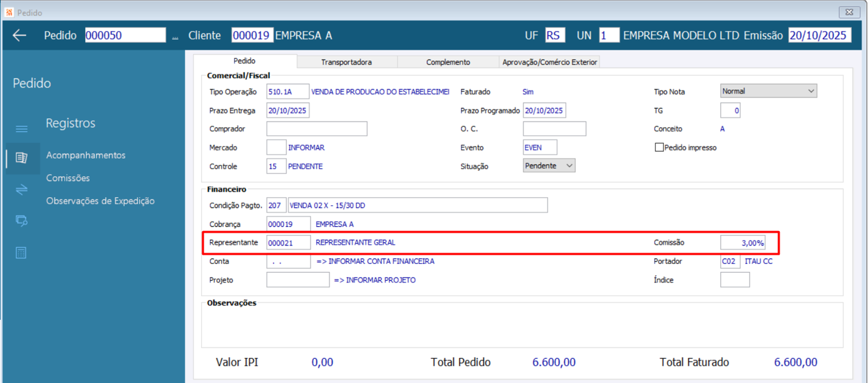Click inside the Observações text area
The image size is (868, 383).
pyautogui.click(x=522, y=327)
